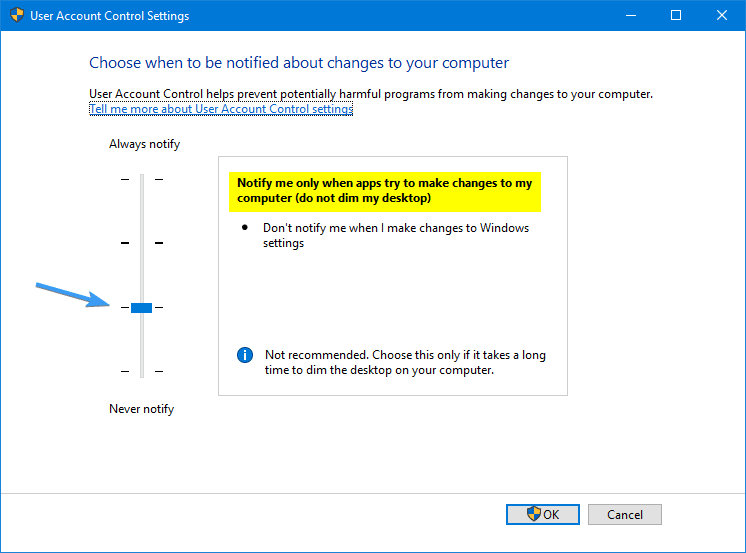Confirm with the OK button
Image resolution: width=746 pixels, height=553 pixels.
tap(543, 514)
